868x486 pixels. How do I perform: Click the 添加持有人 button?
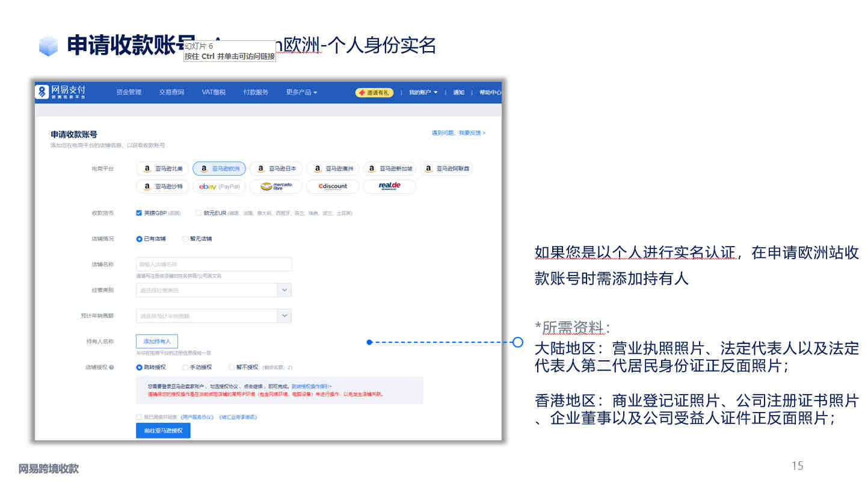pos(157,341)
